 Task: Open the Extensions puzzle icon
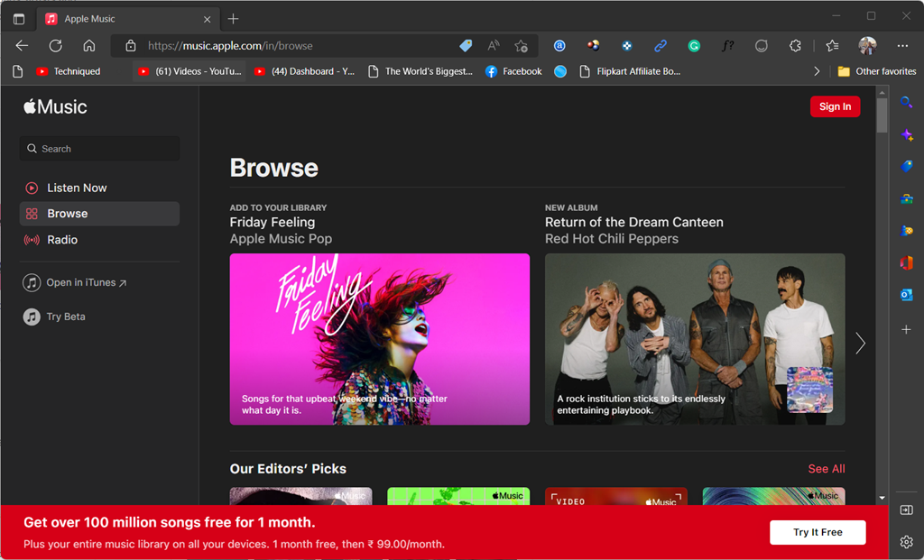[x=795, y=45]
